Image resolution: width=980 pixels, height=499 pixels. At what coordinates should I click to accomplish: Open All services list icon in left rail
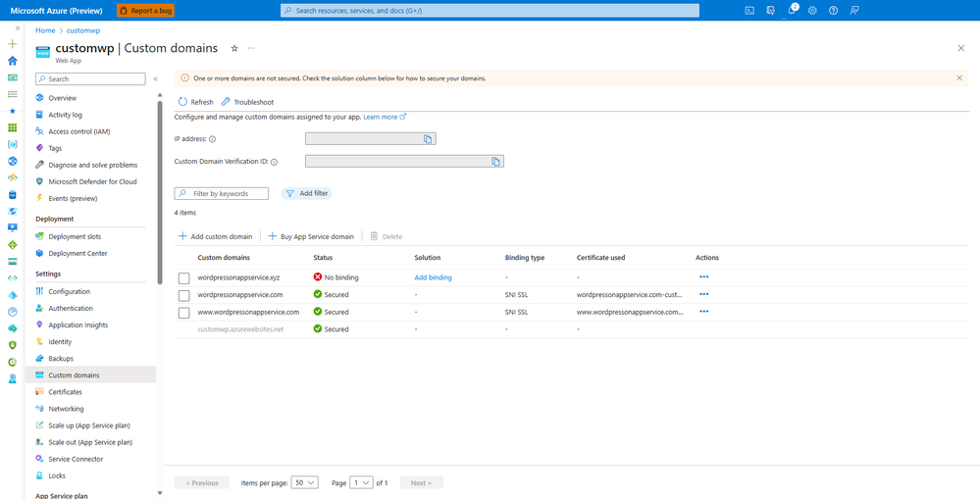(x=13, y=94)
